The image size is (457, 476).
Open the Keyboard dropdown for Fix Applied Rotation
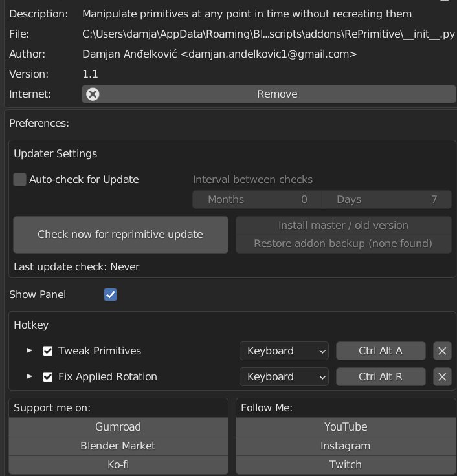pos(284,376)
